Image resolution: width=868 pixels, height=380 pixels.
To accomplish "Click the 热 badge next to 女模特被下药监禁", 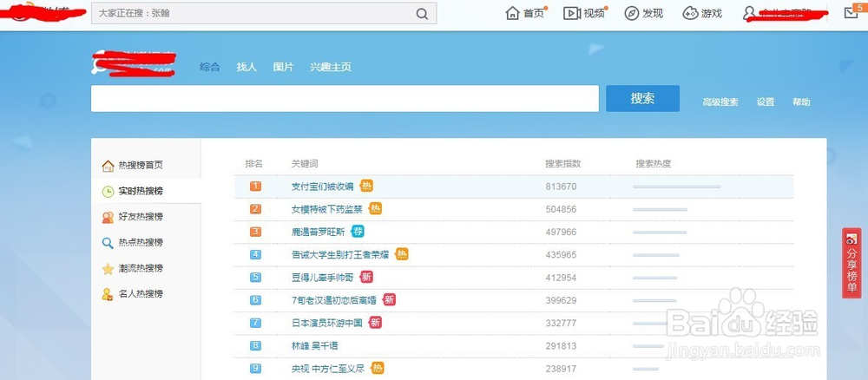I will 375,208.
